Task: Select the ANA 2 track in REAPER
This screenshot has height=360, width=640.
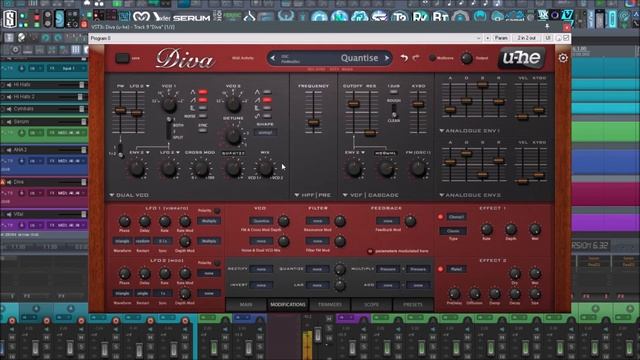Action: [20, 150]
